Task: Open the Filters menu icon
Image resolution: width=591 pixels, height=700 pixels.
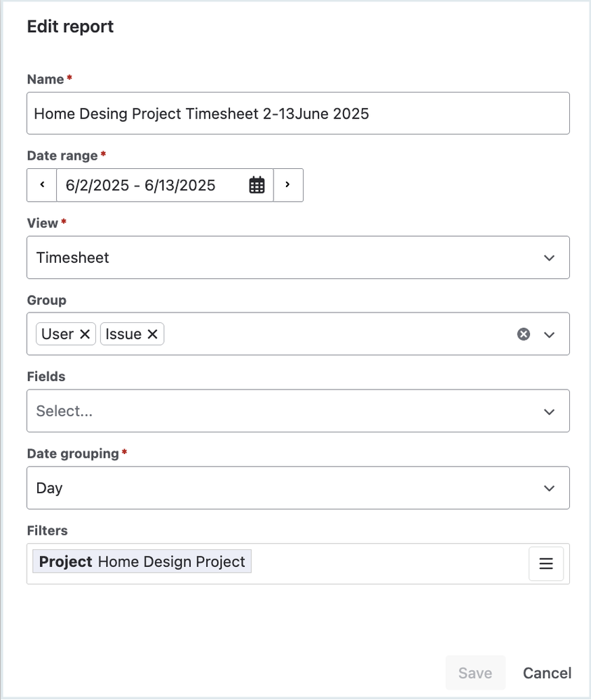Action: [x=545, y=563]
